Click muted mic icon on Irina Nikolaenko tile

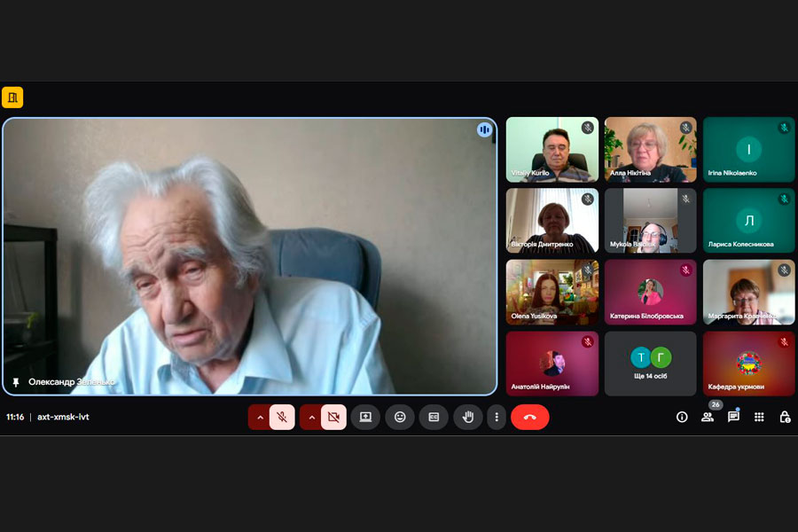[x=785, y=128]
